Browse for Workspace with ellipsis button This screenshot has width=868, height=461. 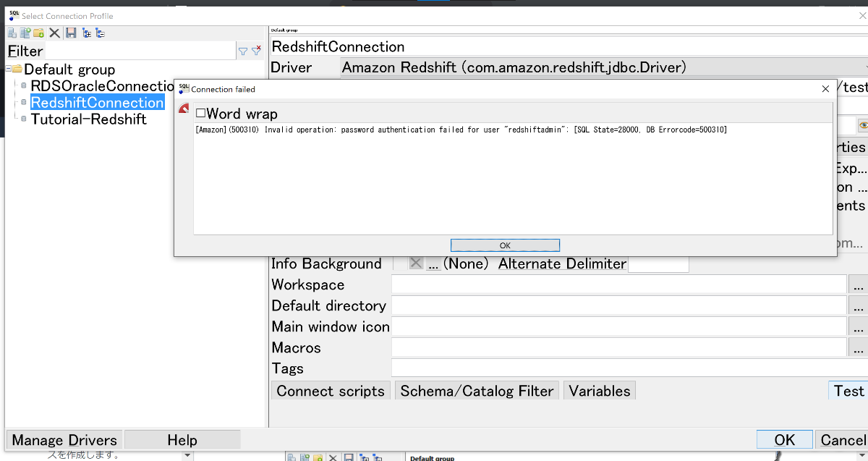tap(858, 285)
